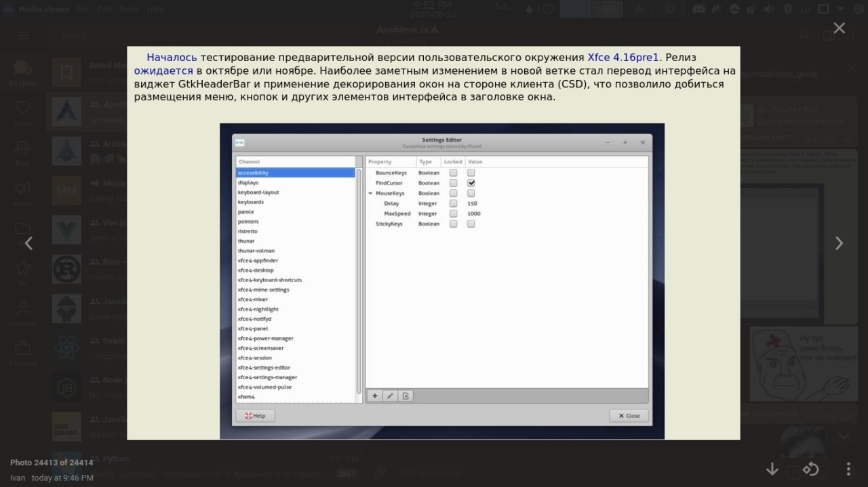Open the File menu in the top bar

click(x=82, y=9)
